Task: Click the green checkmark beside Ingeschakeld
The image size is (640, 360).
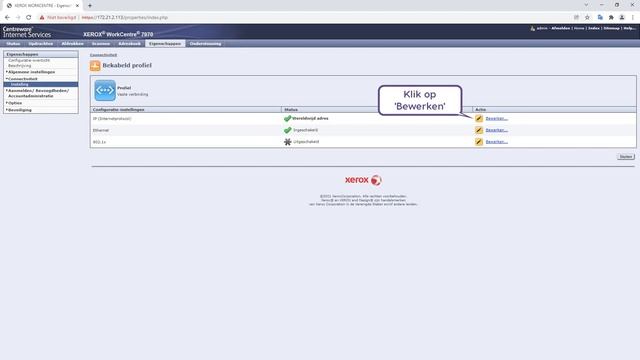Action: click(287, 130)
